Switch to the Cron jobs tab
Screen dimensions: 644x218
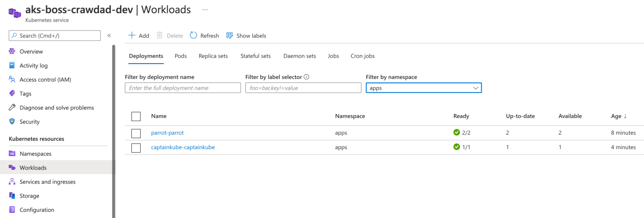click(x=362, y=56)
